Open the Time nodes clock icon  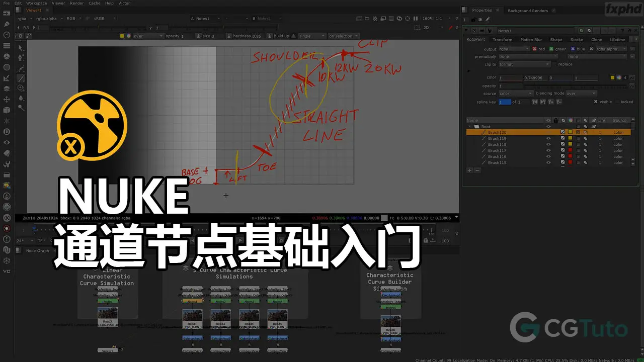(7, 35)
